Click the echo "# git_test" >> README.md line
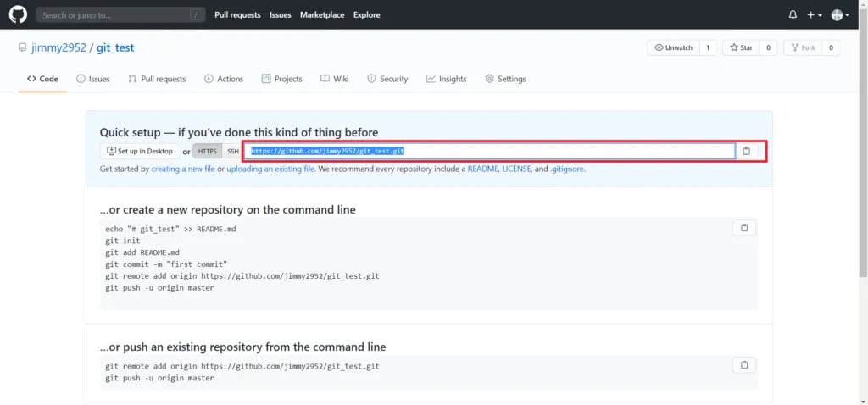 pyautogui.click(x=170, y=229)
